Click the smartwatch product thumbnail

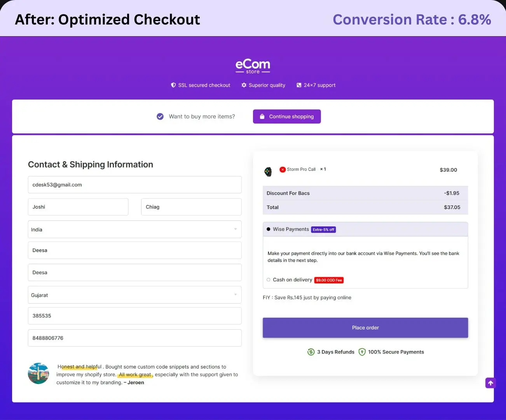pyautogui.click(x=268, y=171)
